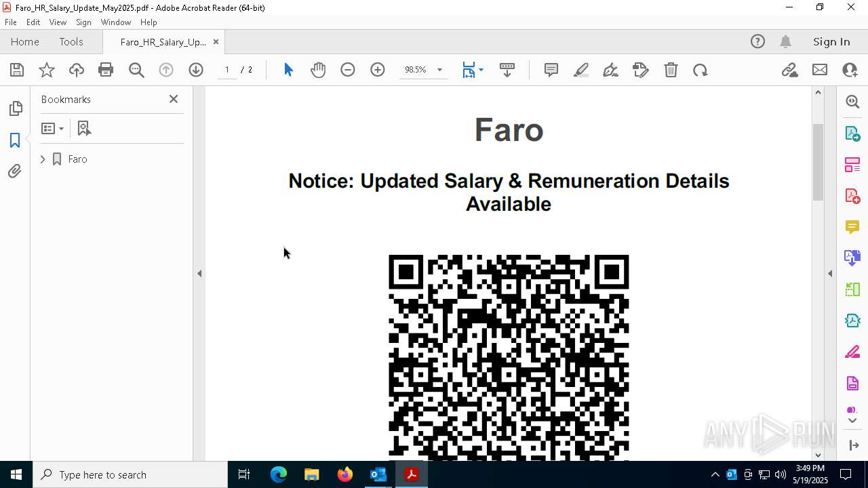Image resolution: width=868 pixels, height=488 pixels.
Task: Click the vertical document scrollbar thumb
Action: [818, 163]
